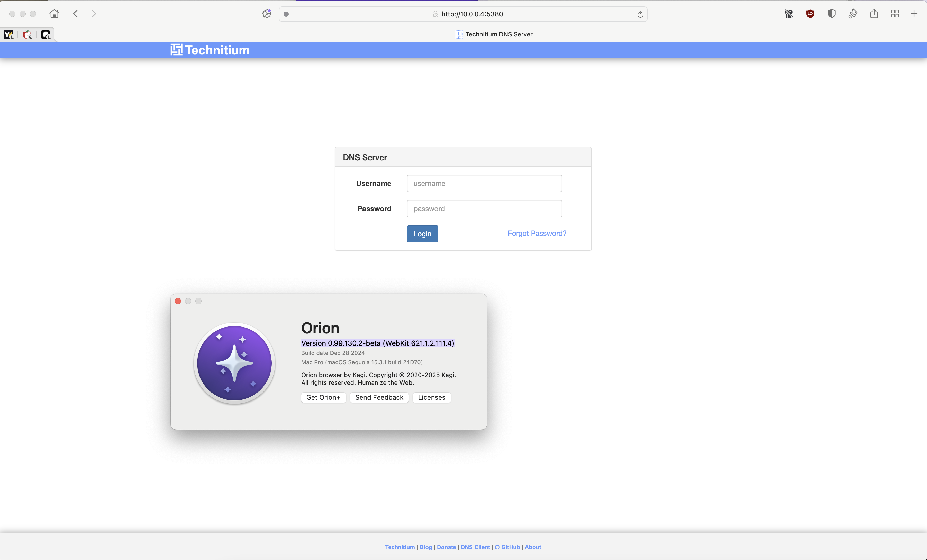927x560 pixels.
Task: Open the website settings gear icon
Action: coord(267,14)
